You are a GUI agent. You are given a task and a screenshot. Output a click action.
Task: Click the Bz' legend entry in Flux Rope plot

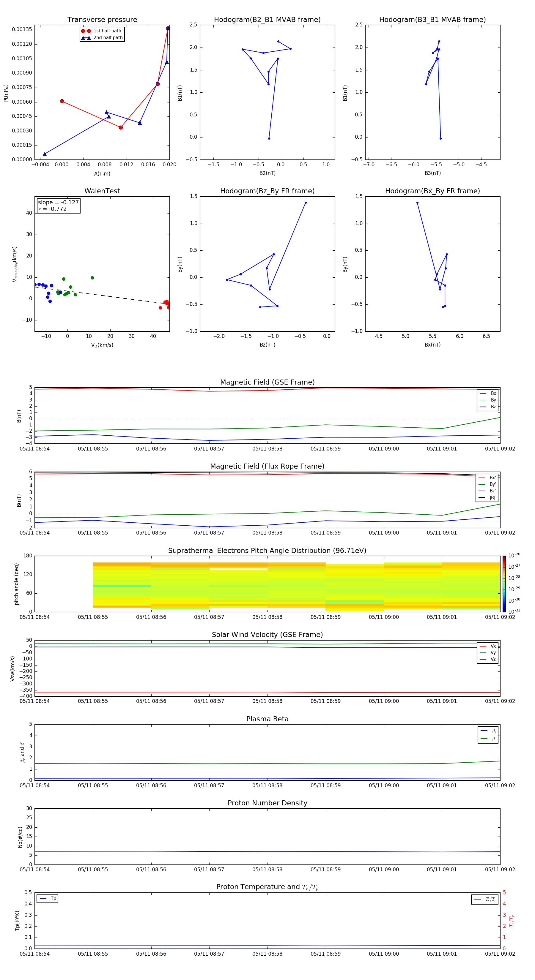click(x=487, y=491)
